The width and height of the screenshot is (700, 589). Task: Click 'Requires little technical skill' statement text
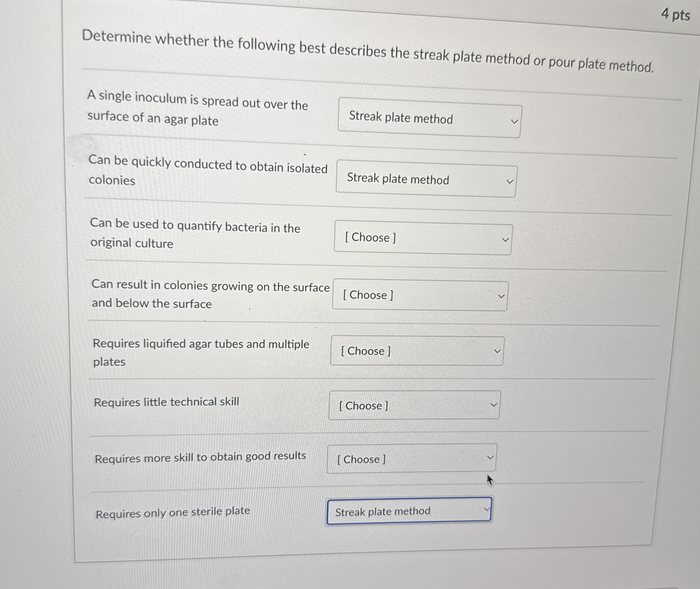[x=166, y=402]
